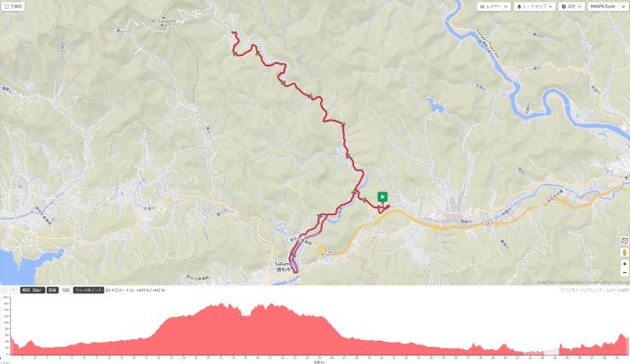Click the map screenshot camera icon
630x364 pixels.
tap(624, 241)
